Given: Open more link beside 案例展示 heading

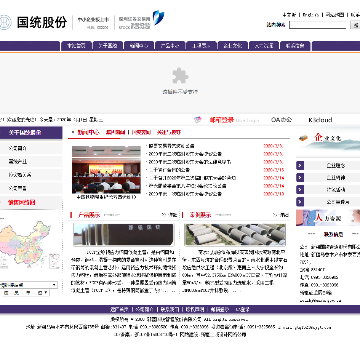Looking at the screenshot, I should 281,215.
